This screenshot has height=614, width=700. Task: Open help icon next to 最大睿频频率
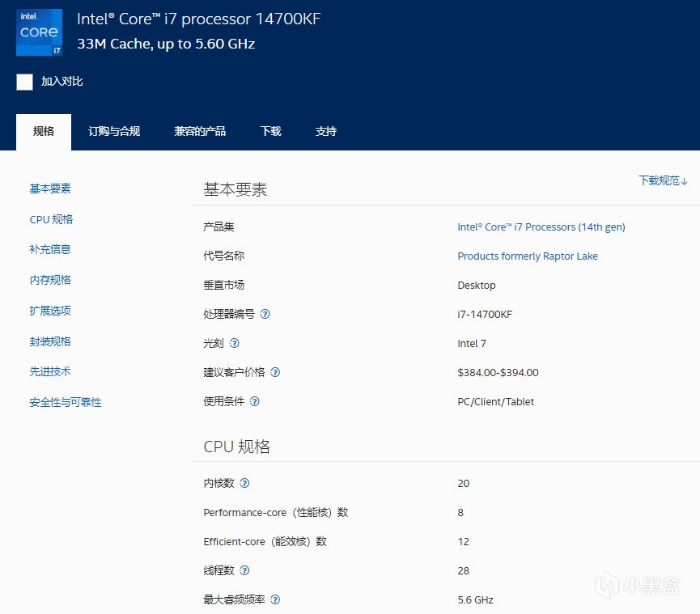click(275, 599)
